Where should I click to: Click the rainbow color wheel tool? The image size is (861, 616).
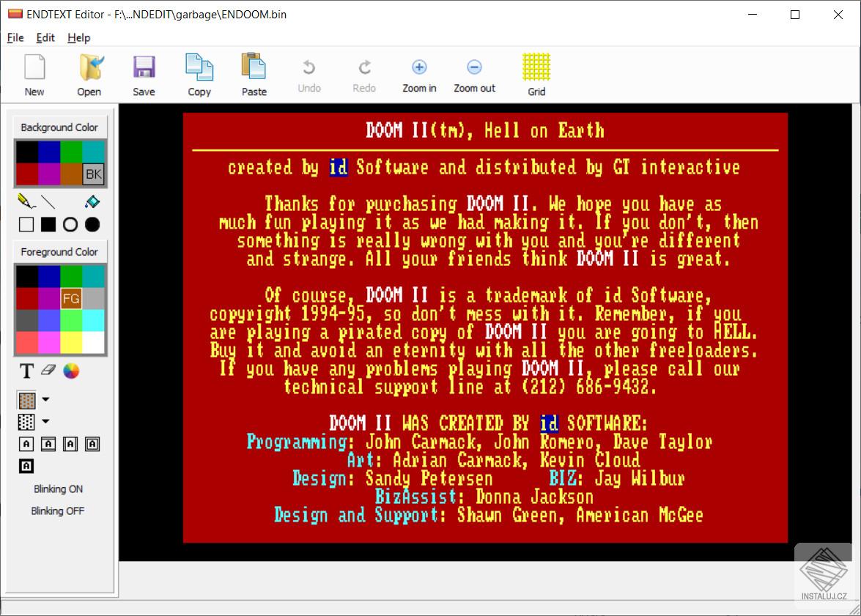[71, 371]
